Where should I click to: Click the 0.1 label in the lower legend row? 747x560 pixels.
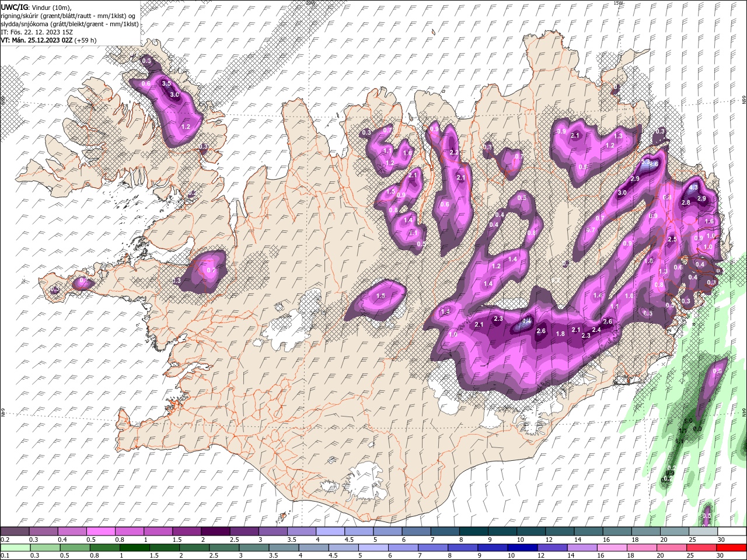pyautogui.click(x=5, y=555)
